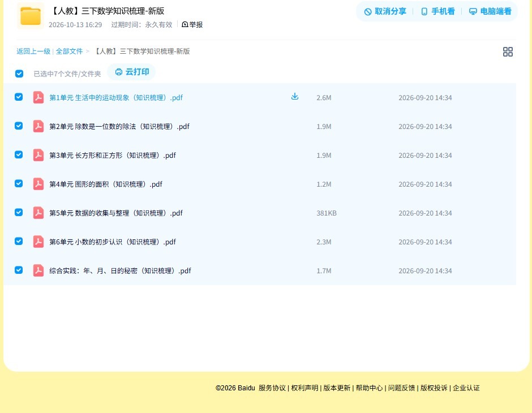532x413 pixels.
Task: Open 第3单元 长方形和正方形 PDF
Action: coord(113,155)
